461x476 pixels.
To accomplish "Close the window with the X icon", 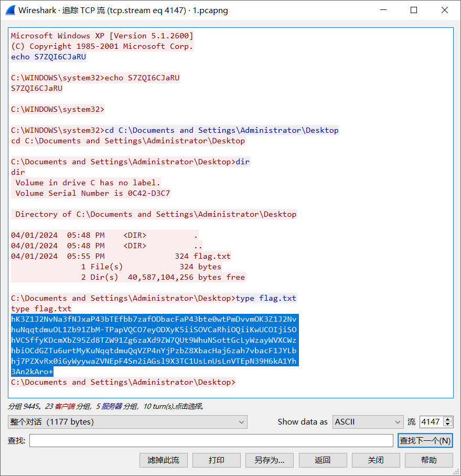I will click(x=445, y=10).
